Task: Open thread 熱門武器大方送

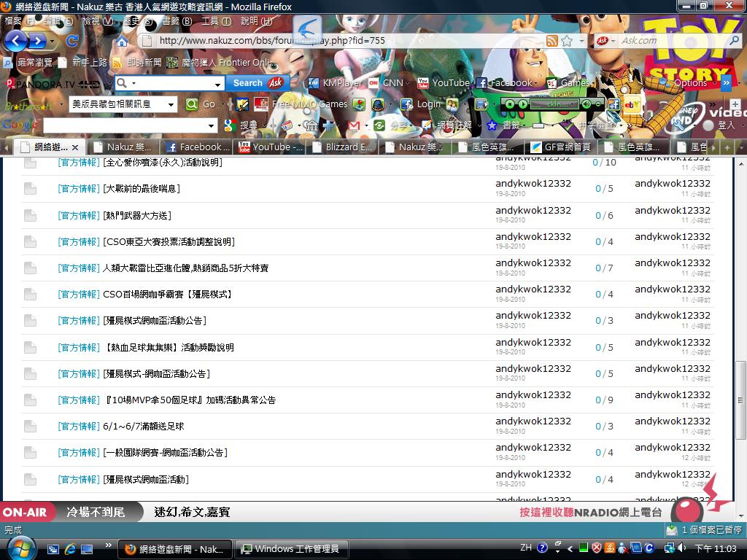Action: pyautogui.click(x=137, y=215)
